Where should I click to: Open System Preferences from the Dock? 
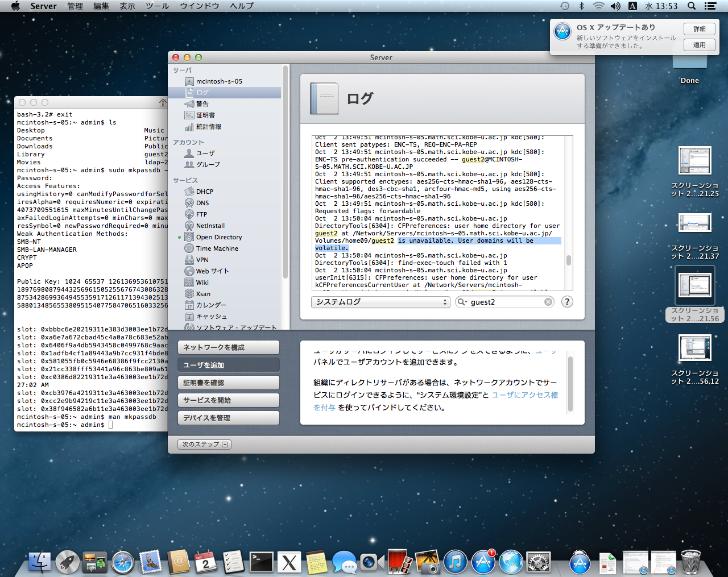(x=538, y=562)
